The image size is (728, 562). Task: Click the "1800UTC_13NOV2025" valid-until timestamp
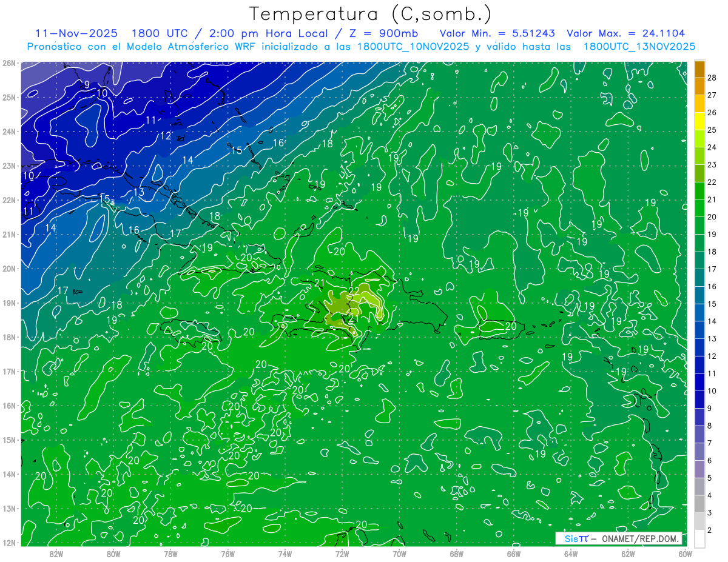click(639, 47)
